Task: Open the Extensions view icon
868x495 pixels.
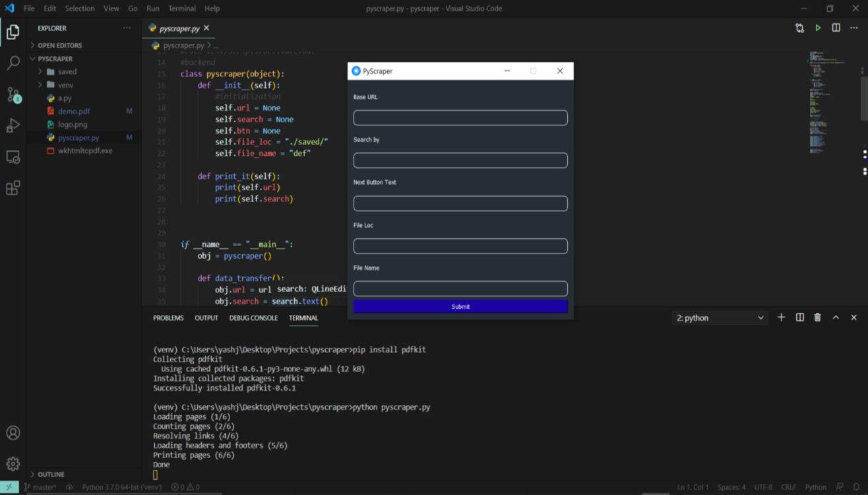Action: coord(13,188)
